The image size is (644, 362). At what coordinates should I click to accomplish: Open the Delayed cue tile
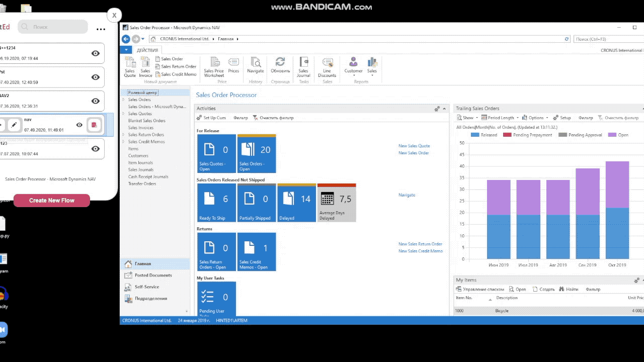[297, 203]
